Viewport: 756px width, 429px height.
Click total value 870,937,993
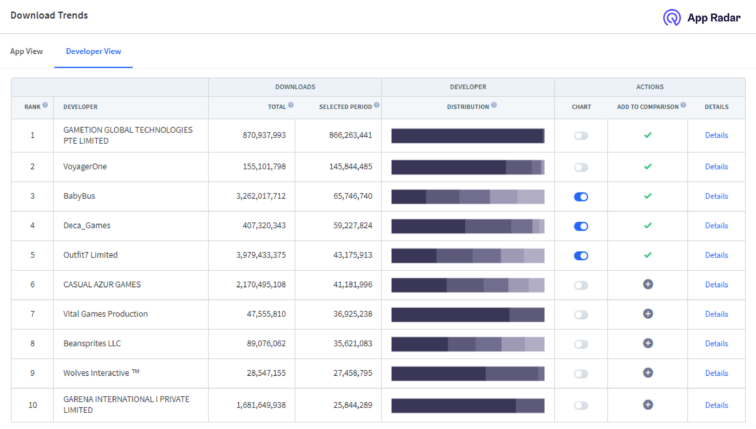(264, 135)
